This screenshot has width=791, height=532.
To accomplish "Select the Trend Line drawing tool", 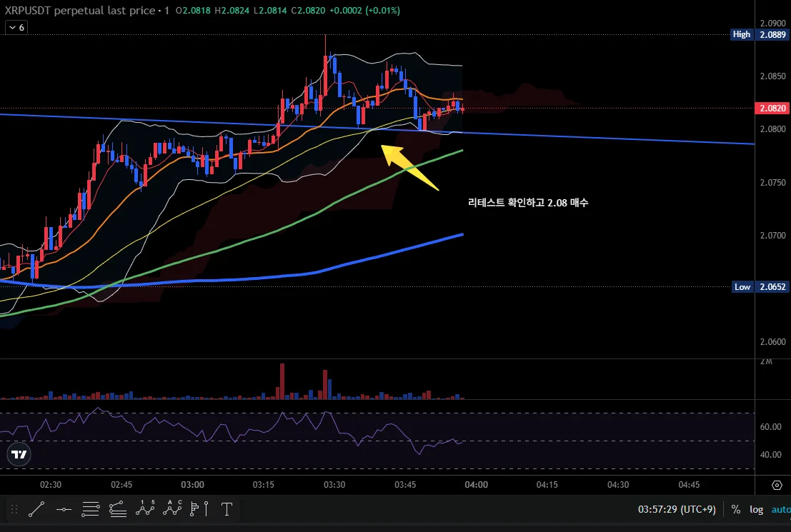I will (x=36, y=509).
